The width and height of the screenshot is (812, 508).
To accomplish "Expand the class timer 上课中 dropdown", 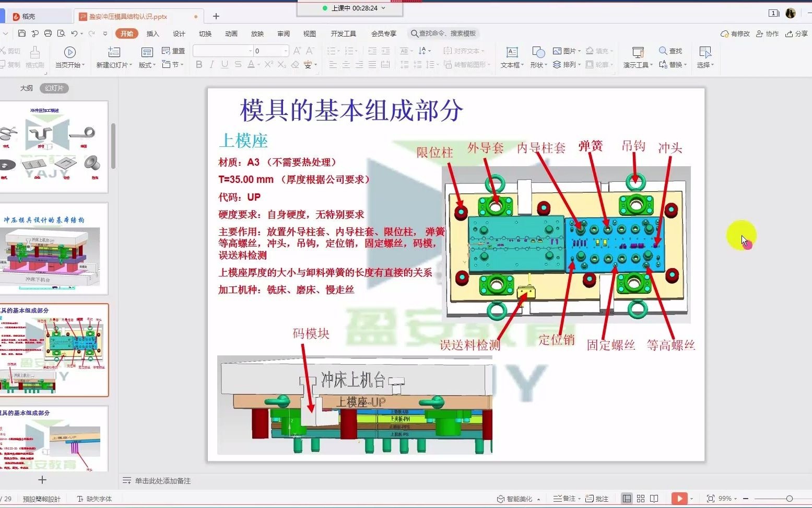I will 383,8.
